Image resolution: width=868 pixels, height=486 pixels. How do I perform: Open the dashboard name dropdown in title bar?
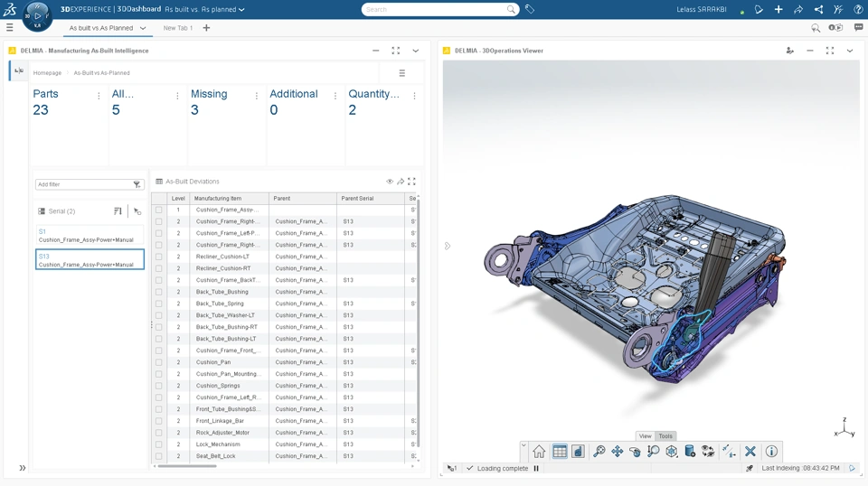241,9
